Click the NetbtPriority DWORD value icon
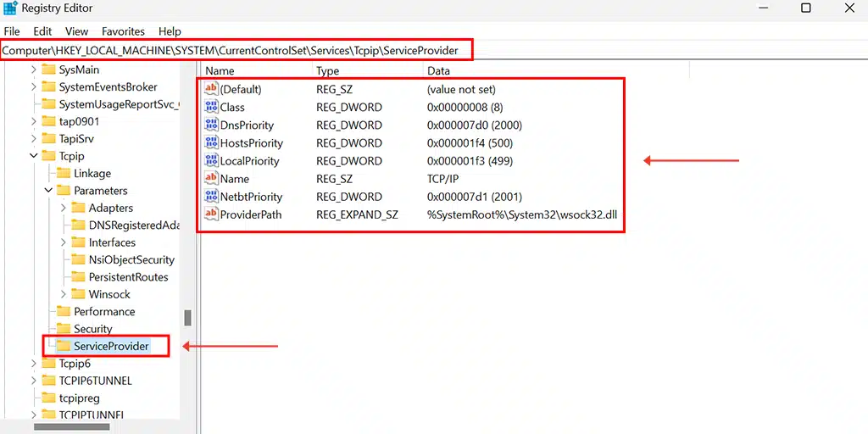868x434 pixels. (211, 197)
